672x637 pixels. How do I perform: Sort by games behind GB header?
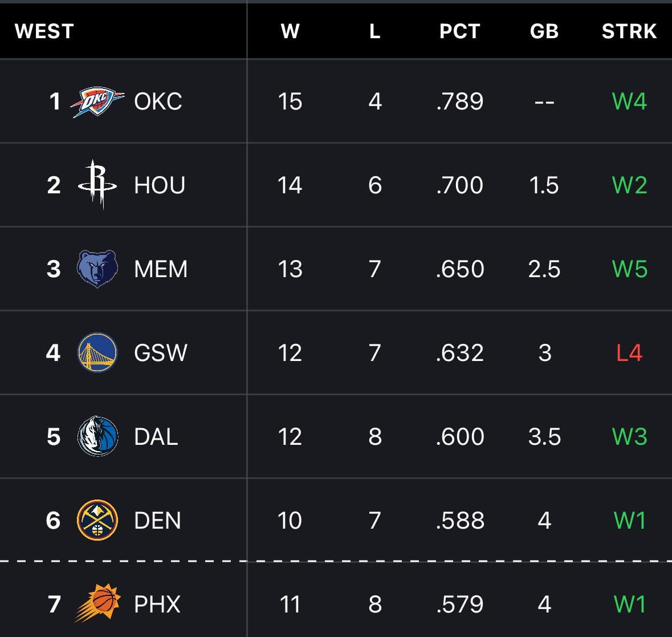click(544, 31)
